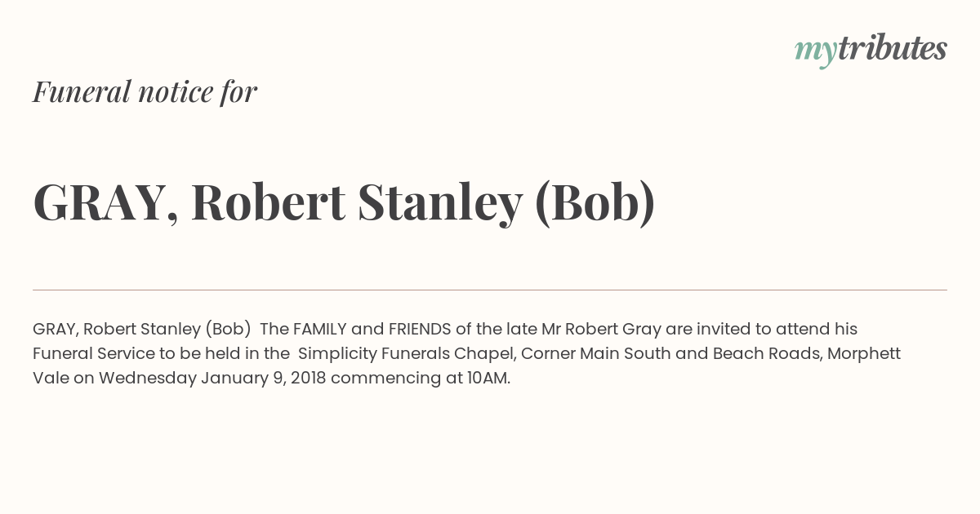Click "Robert" in the large title

pyautogui.click(x=268, y=202)
